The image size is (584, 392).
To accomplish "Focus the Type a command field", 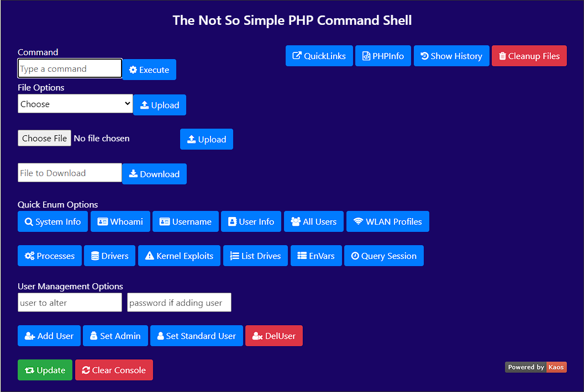I will click(x=70, y=69).
